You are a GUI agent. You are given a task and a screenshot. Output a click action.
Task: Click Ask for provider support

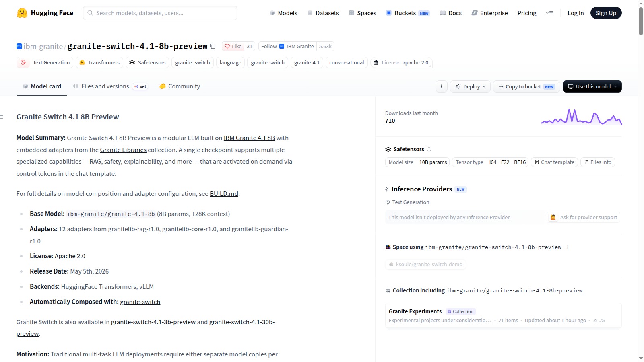[x=584, y=218]
